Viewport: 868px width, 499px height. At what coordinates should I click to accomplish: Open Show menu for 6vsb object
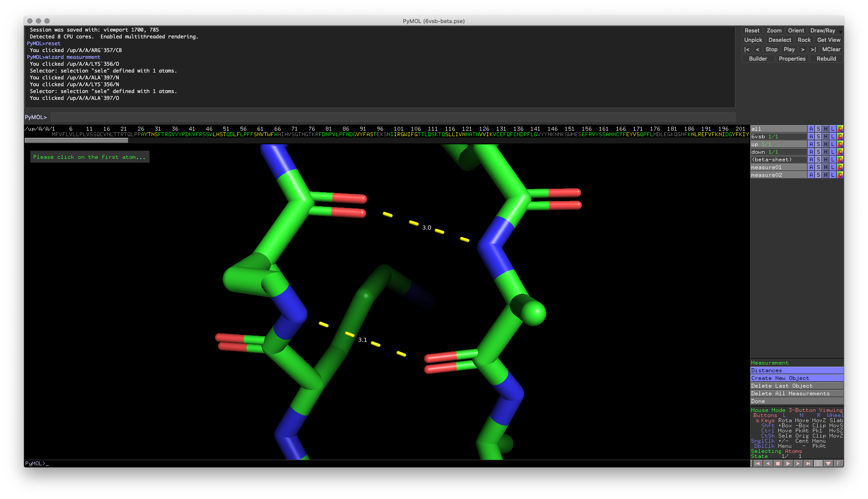pos(818,137)
